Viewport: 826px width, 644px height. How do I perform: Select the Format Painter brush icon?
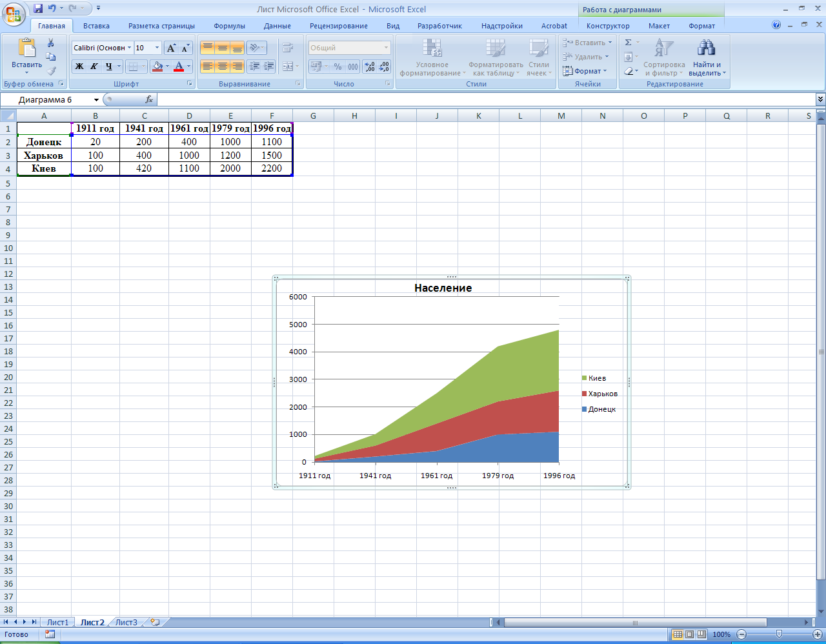tap(51, 71)
